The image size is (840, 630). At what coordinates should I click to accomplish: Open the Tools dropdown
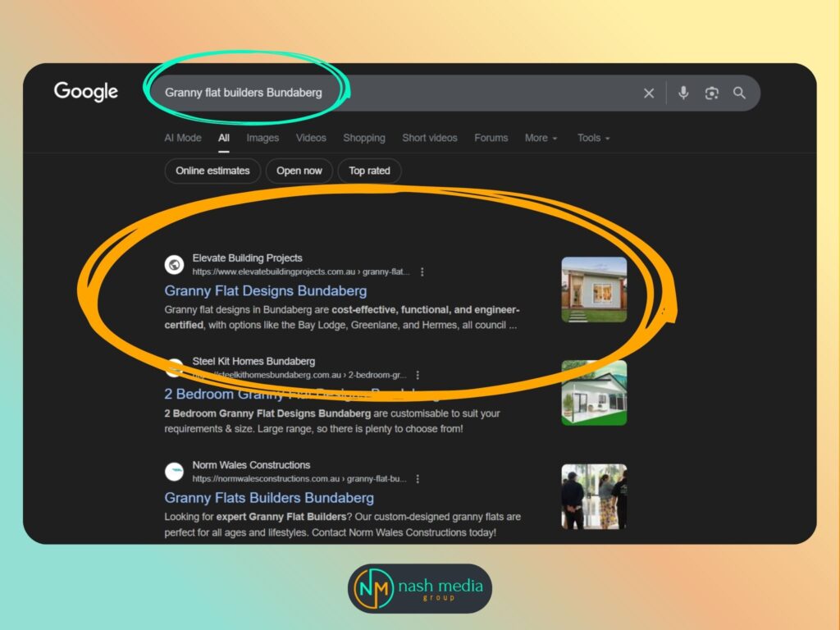pyautogui.click(x=592, y=138)
